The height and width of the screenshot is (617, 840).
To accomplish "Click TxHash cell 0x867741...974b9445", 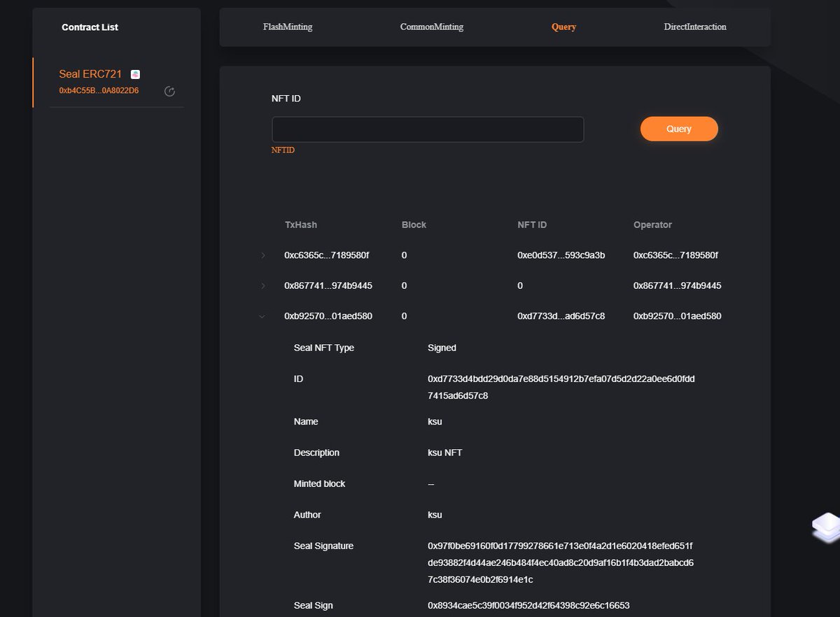I will coord(328,286).
